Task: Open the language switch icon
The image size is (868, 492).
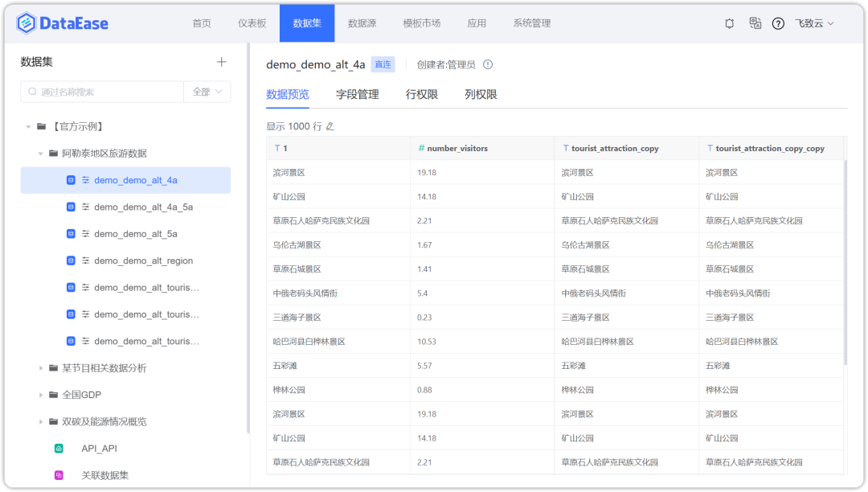Action: click(755, 23)
